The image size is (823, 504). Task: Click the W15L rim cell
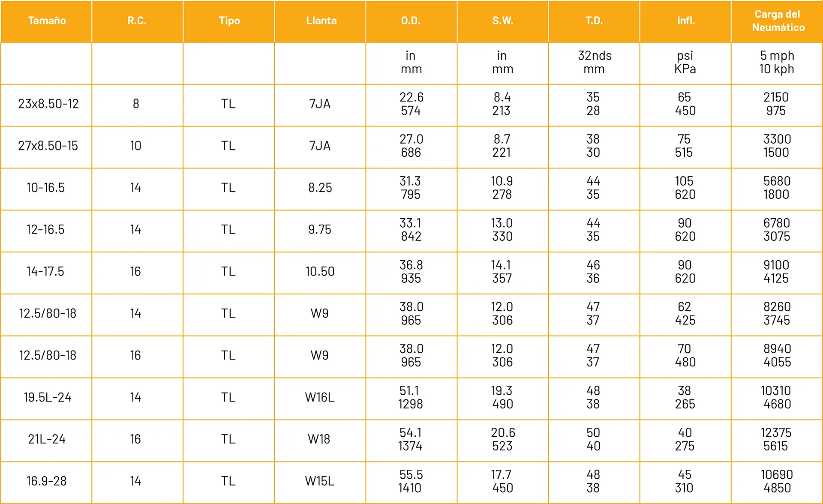[320, 481]
